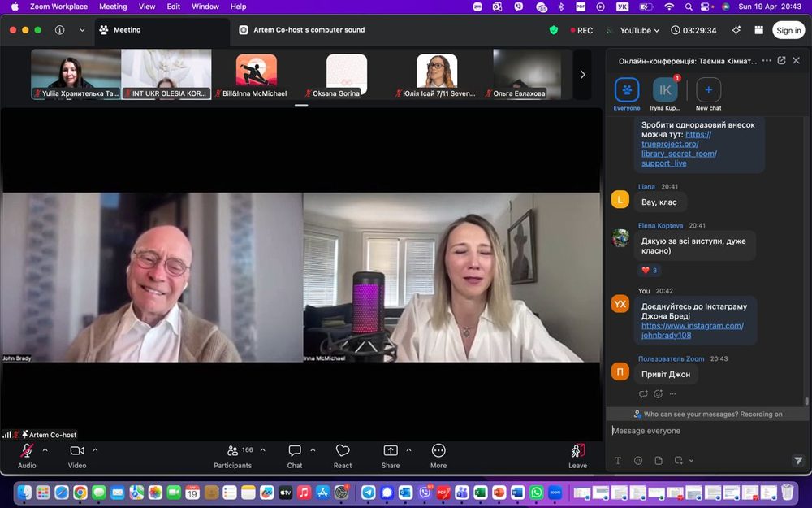Expand audio options arrow next to Audio
The height and width of the screenshot is (508, 812).
[45, 450]
